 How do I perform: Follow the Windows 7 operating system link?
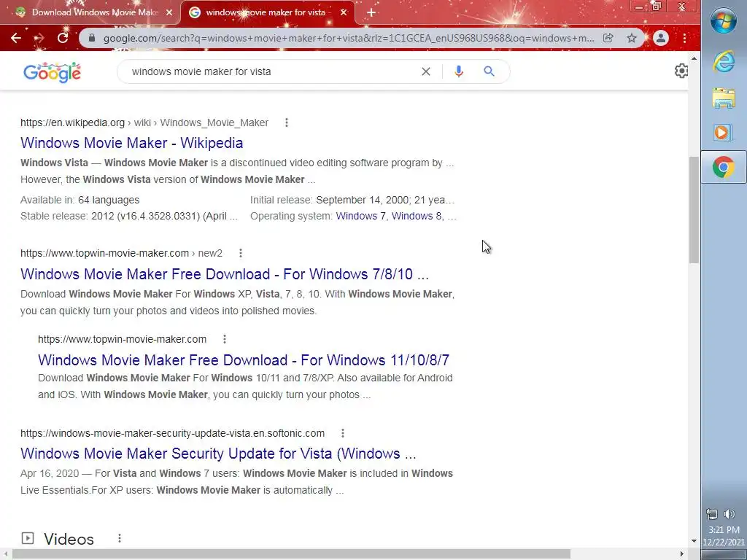[x=360, y=216]
